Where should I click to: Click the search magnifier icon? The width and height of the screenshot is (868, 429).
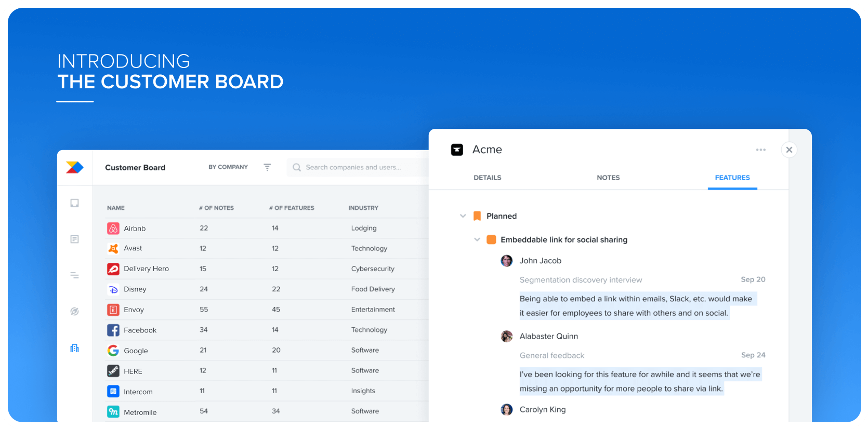pyautogui.click(x=297, y=167)
